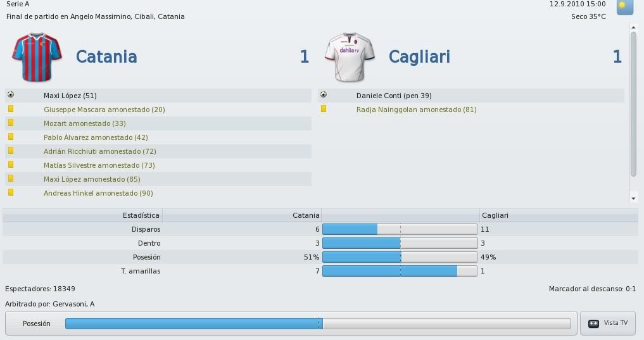Click the sunny weather icon
The width and height of the screenshot is (644, 340).
point(625,7)
